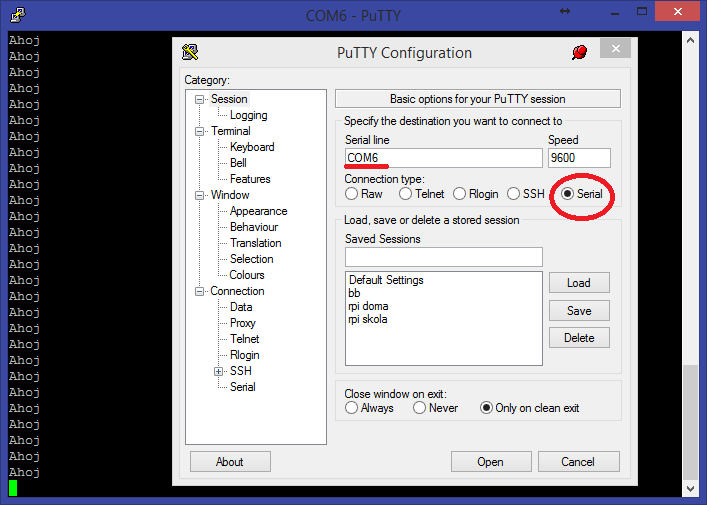707x505 pixels.
Task: Click the Load button
Action: point(579,283)
